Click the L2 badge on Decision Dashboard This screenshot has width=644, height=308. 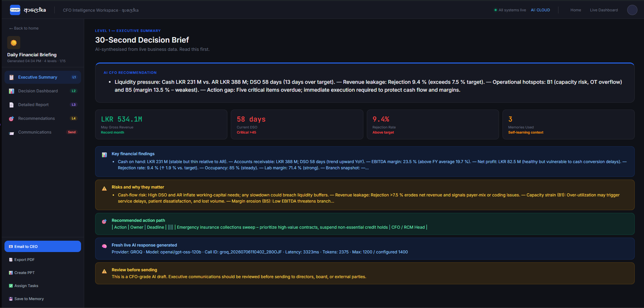click(74, 91)
